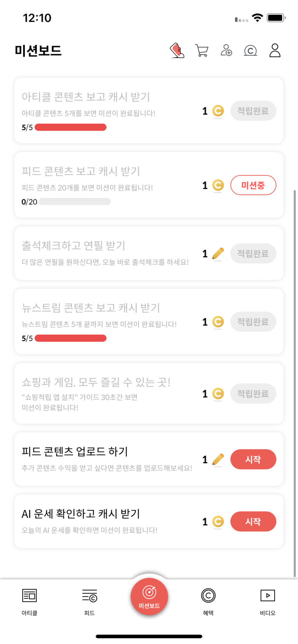Open the 쇼핑과 게임 mission card title

coord(96,382)
